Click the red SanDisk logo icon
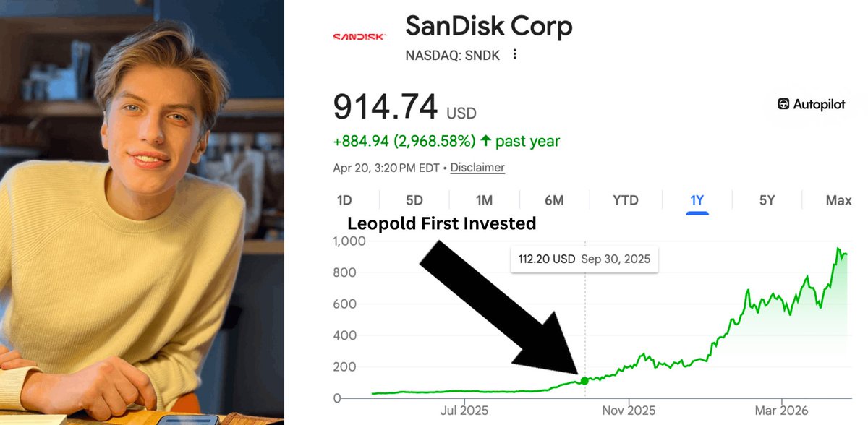 359,36
